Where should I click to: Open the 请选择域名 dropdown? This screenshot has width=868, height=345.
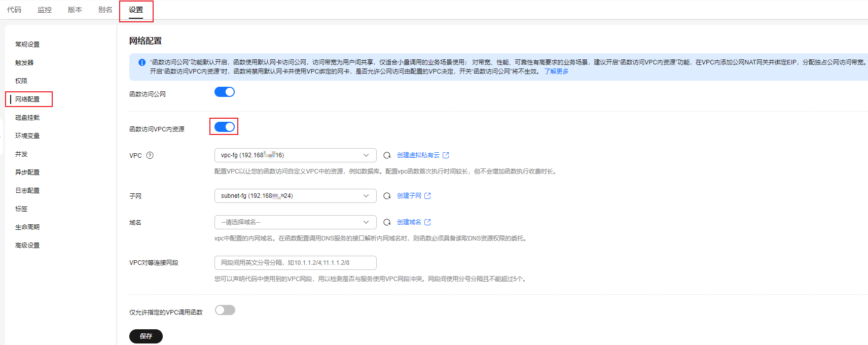coord(295,222)
